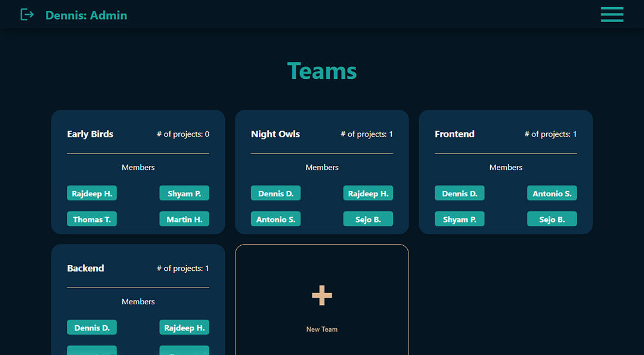Open the hamburger menu

[612, 14]
